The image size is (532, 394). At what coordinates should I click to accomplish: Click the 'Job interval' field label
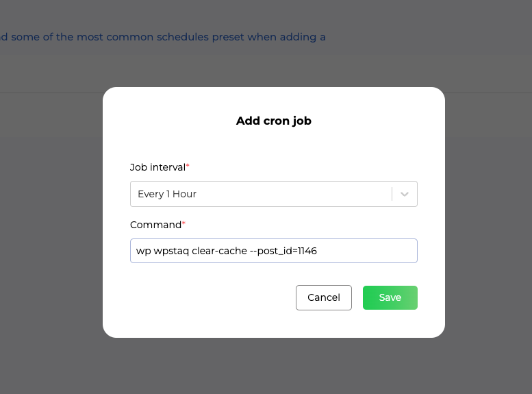tap(157, 167)
